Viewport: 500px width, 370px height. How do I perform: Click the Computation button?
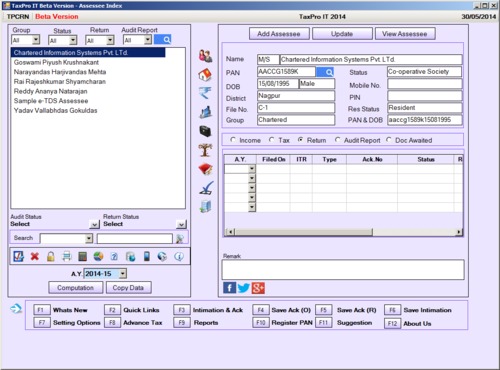tap(76, 288)
